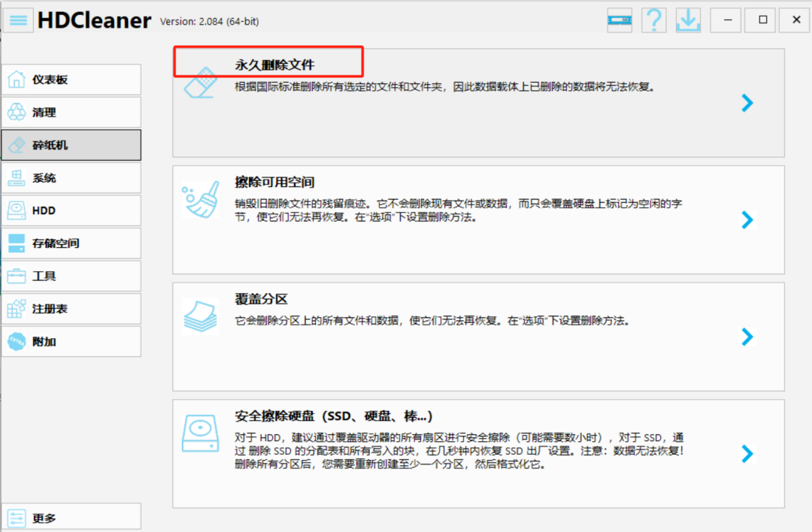Open 永久删除文件 title link

coord(274,65)
